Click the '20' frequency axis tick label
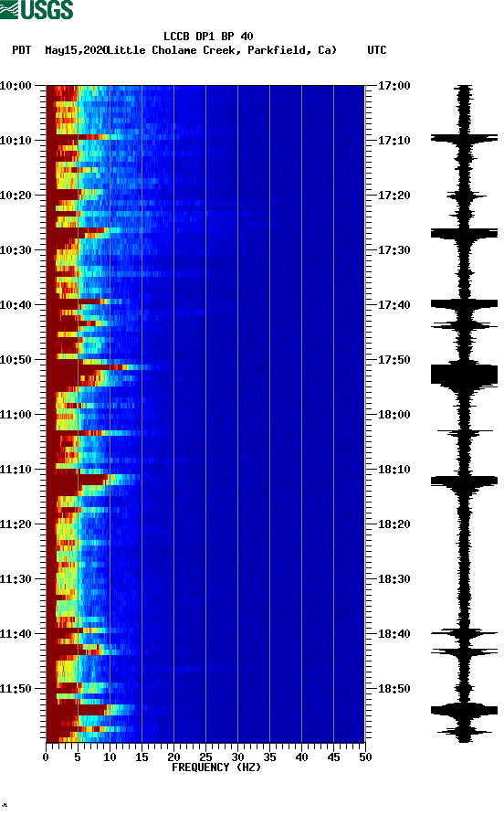Screen dimensions: 504x815 [x=173, y=757]
